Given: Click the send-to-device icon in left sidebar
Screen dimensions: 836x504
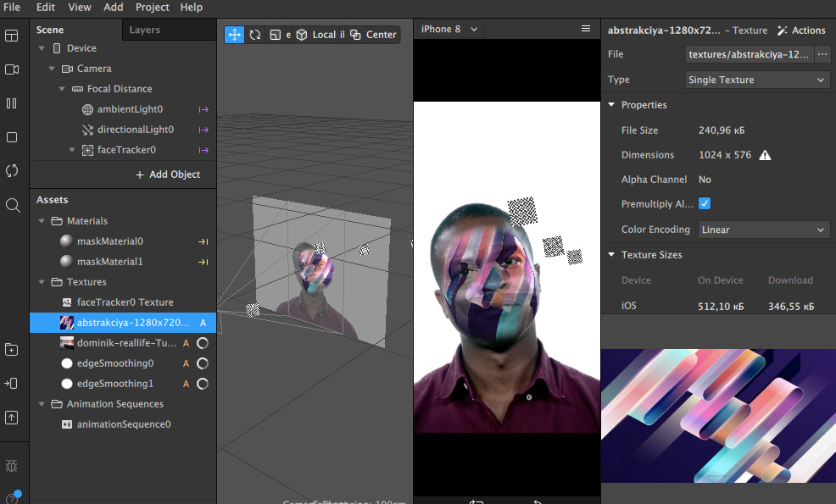Looking at the screenshot, I should point(12,384).
